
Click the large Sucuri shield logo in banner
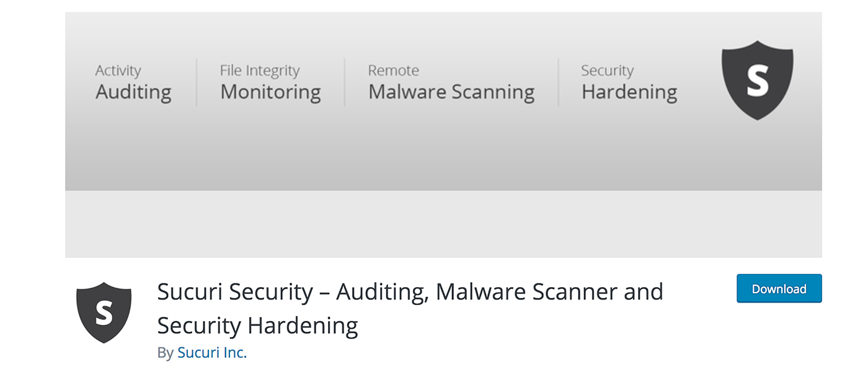(757, 80)
